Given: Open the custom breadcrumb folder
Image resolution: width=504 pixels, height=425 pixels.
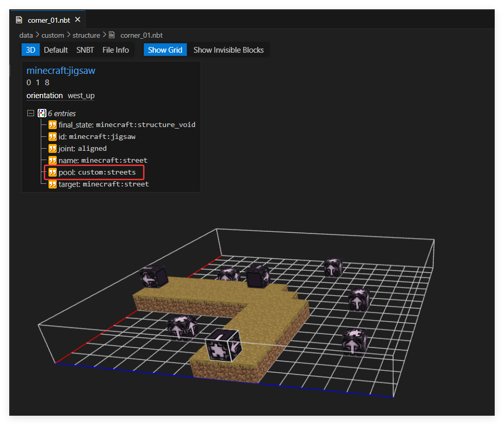Looking at the screenshot, I should [x=53, y=35].
